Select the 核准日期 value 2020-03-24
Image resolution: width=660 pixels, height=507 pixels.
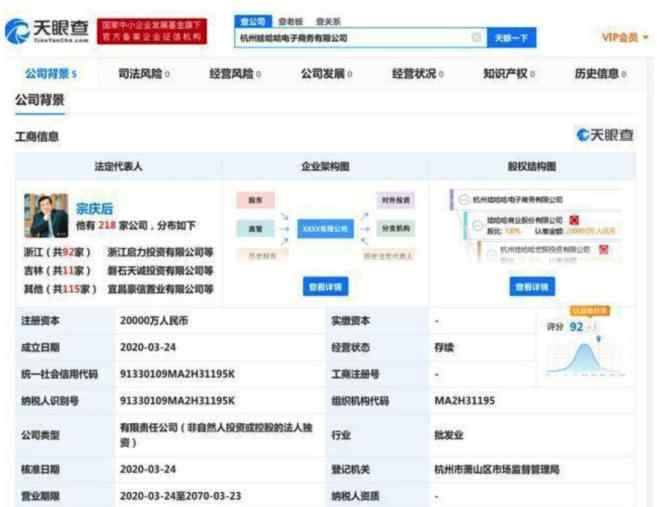148,469
